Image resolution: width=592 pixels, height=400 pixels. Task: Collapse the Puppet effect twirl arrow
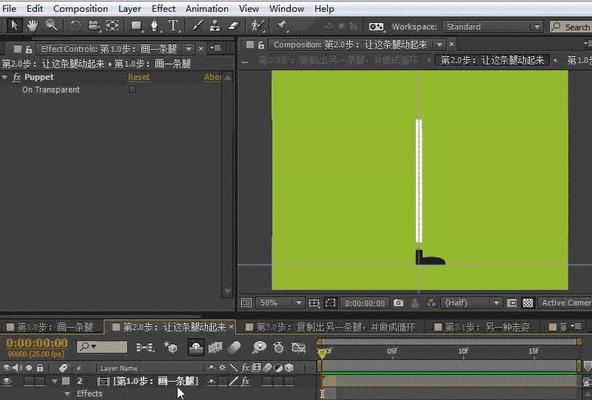pos(5,77)
